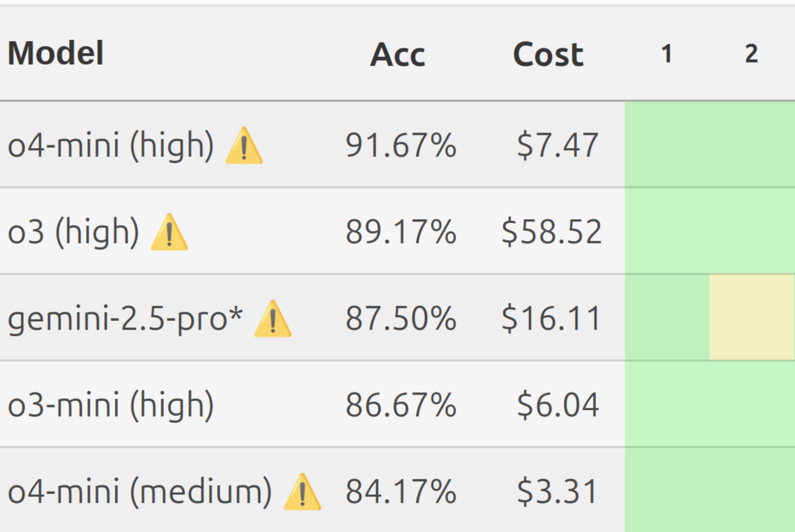Image resolution: width=795 pixels, height=532 pixels.
Task: Click the $58.52 cost value
Action: [x=552, y=232]
